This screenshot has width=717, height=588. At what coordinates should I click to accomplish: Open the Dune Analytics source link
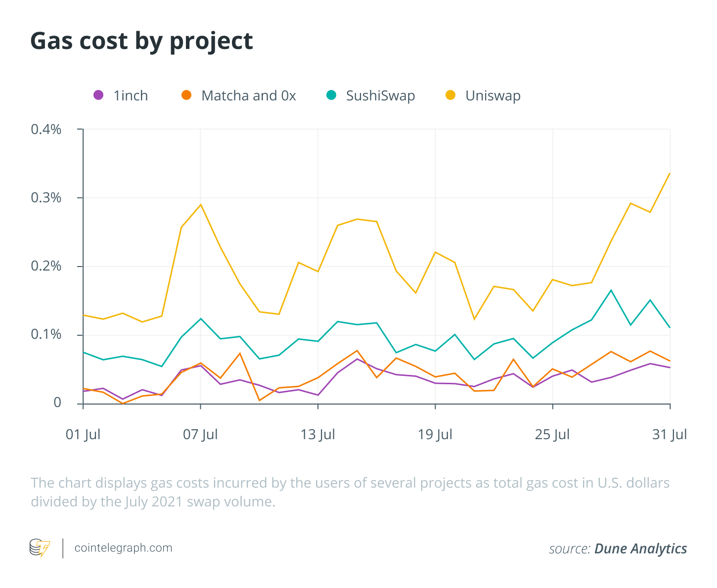[641, 548]
